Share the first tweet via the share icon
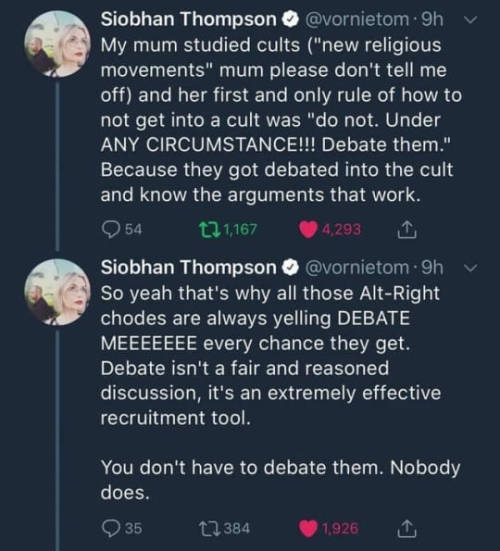This screenshot has height=551, width=500. pyautogui.click(x=407, y=229)
